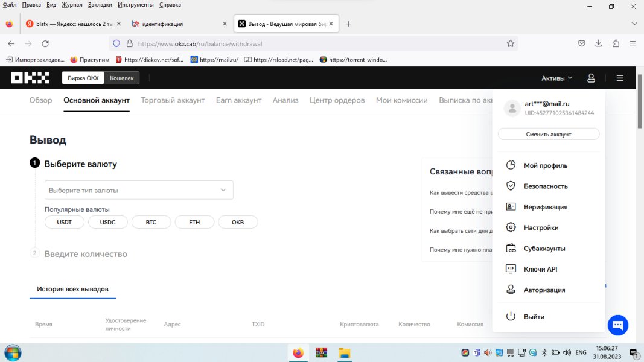The image size is (644, 362).
Task: Open a new browser tab
Action: (x=348, y=24)
